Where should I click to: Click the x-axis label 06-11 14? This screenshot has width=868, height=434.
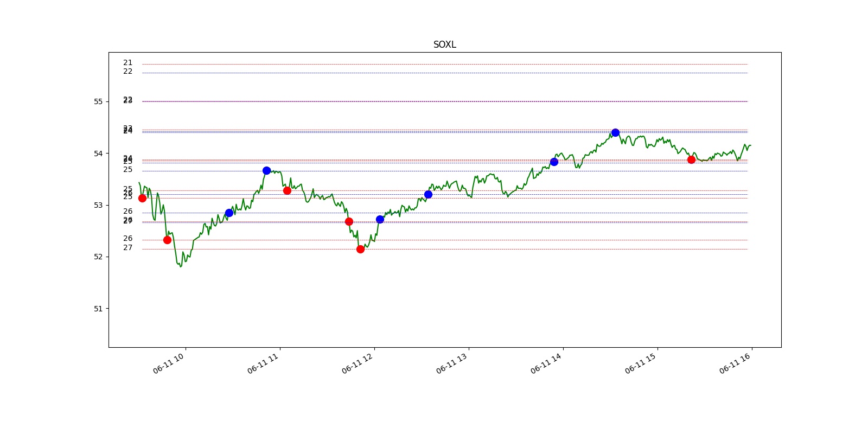click(546, 363)
